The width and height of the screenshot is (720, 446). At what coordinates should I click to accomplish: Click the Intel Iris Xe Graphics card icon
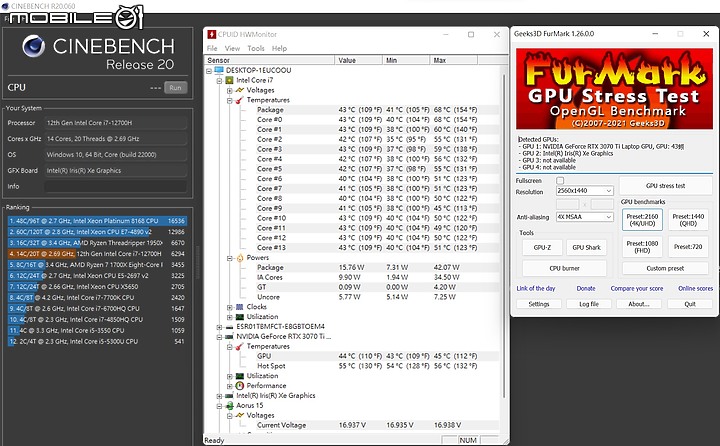(229, 395)
